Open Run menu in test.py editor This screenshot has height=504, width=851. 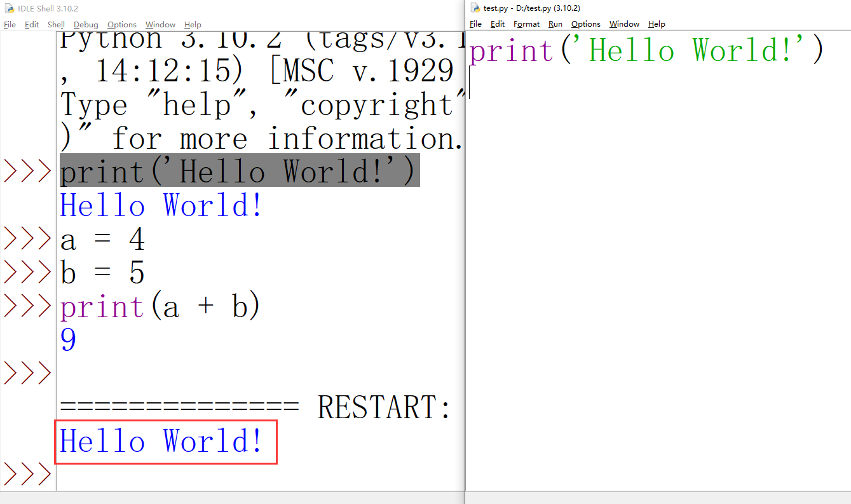(x=555, y=24)
